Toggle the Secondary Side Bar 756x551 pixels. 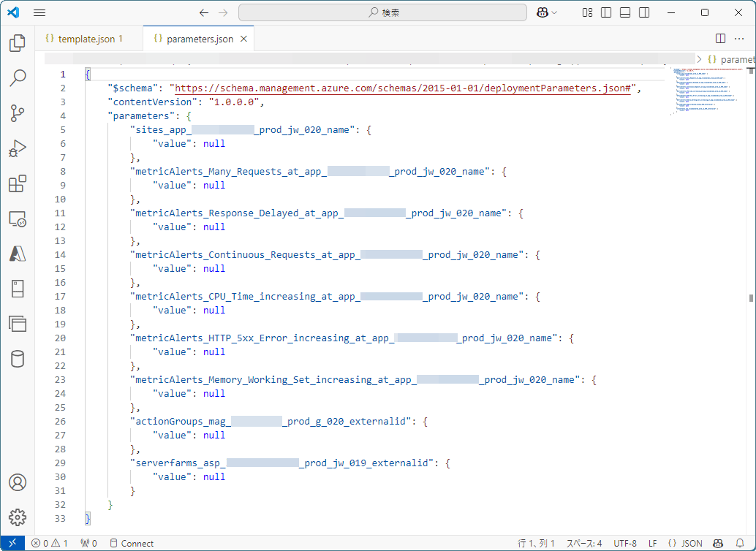644,12
